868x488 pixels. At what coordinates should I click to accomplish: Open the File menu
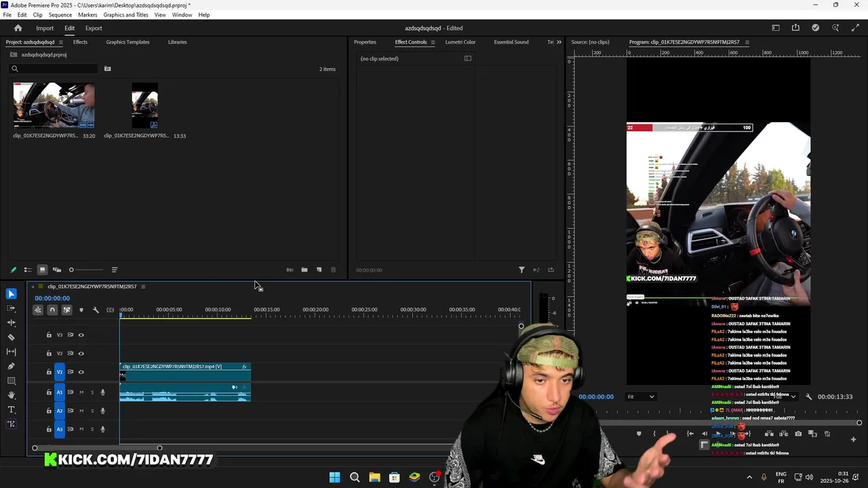[x=7, y=14]
